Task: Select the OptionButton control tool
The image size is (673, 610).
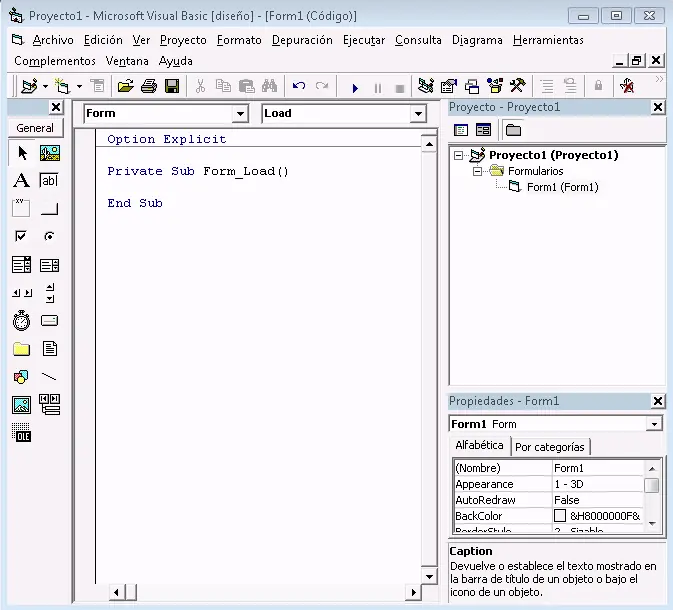Action: click(49, 236)
